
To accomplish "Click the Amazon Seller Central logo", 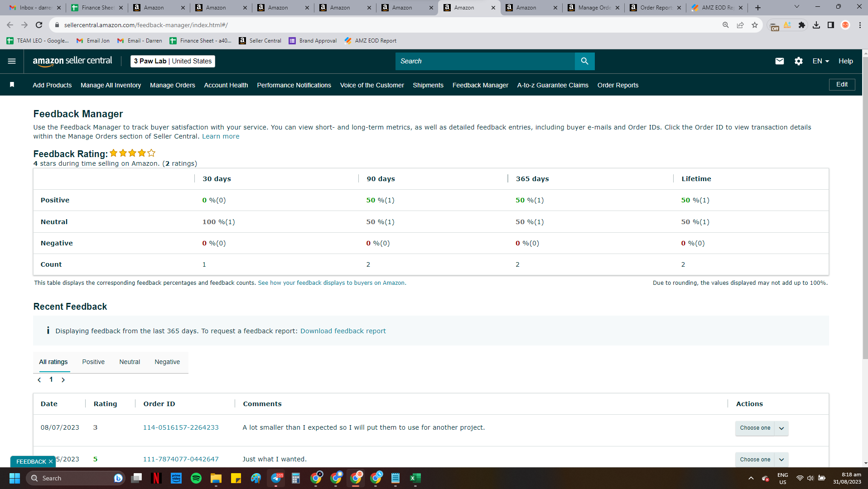I will pos(72,61).
